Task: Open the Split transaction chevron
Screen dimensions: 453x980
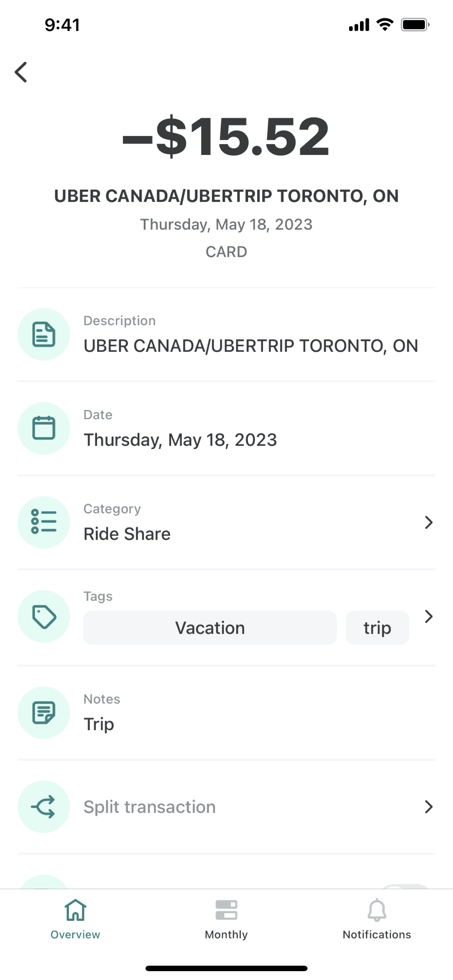Action: (x=428, y=807)
